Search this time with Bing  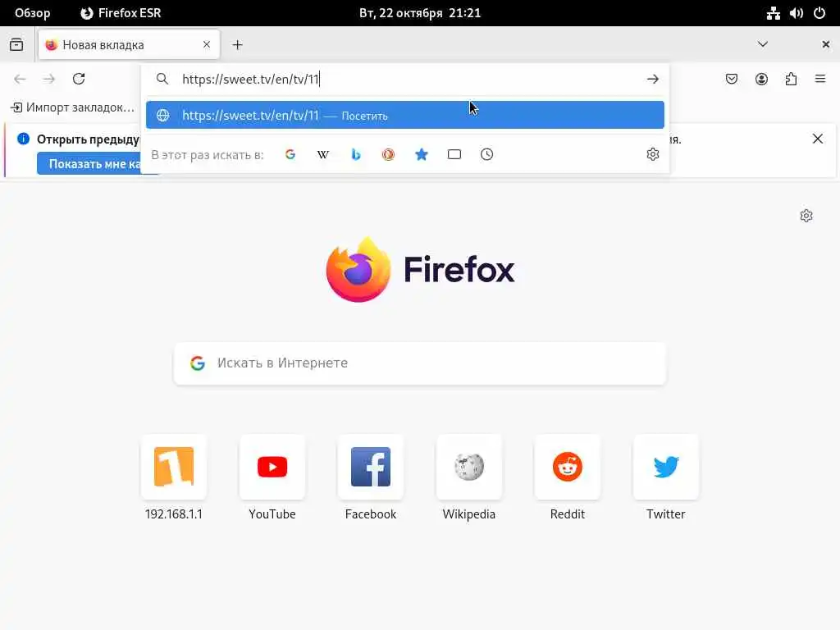tap(356, 155)
